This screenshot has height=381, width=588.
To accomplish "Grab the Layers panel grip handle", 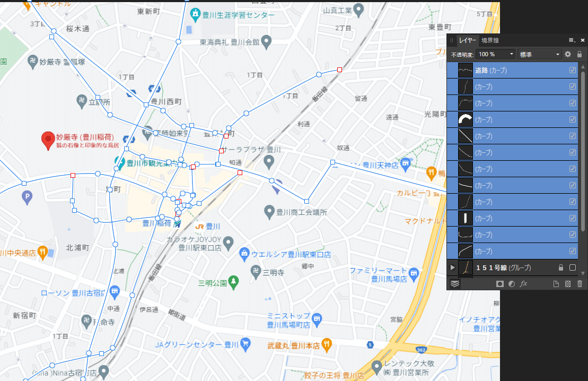I will coord(452,40).
